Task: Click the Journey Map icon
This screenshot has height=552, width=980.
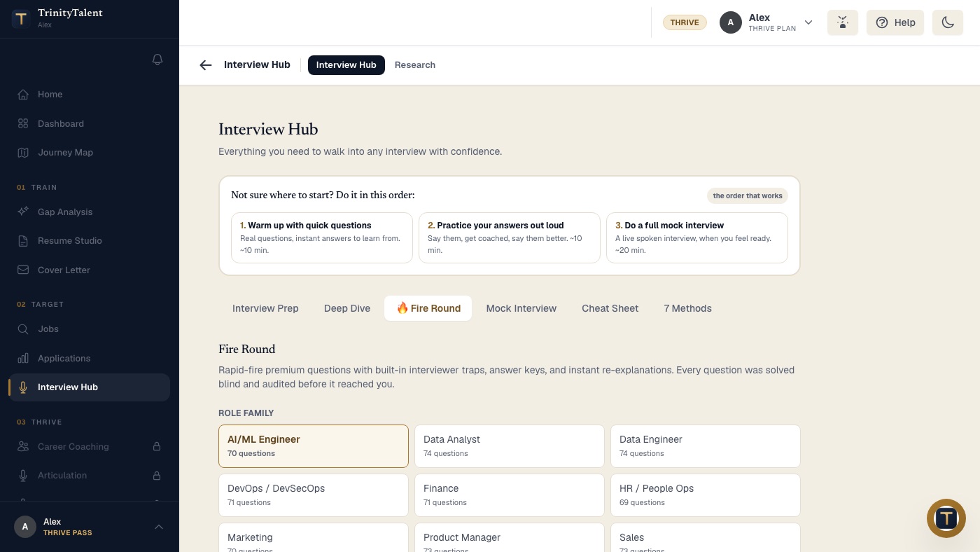Action: 23,153
